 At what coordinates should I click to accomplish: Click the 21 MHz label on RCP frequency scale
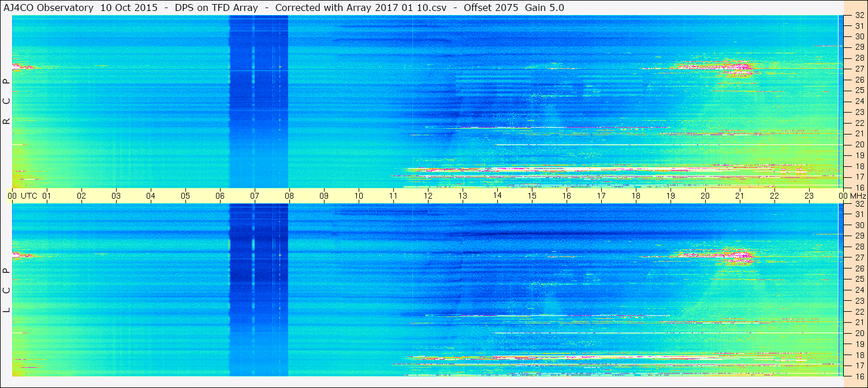click(x=859, y=133)
